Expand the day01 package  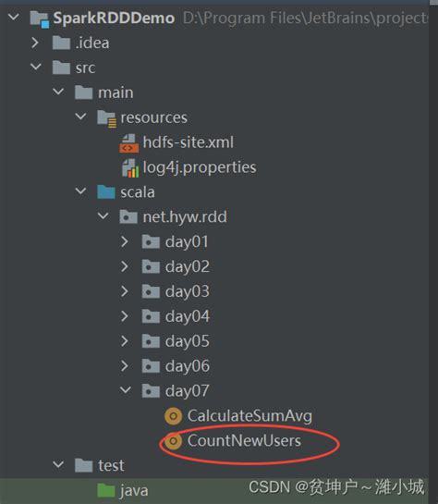125,241
